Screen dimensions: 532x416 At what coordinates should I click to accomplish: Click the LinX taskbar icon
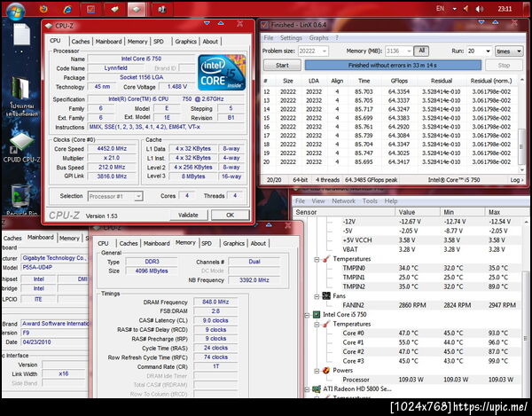tap(90, 9)
